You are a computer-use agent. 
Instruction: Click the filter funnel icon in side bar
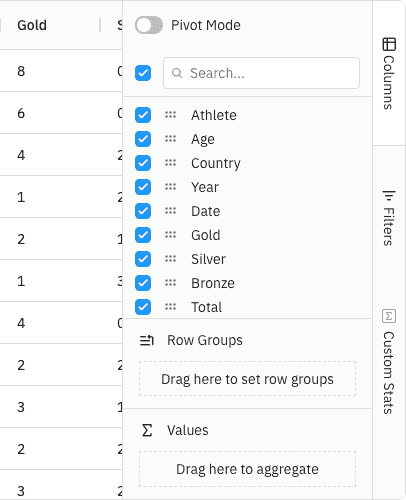tap(389, 196)
